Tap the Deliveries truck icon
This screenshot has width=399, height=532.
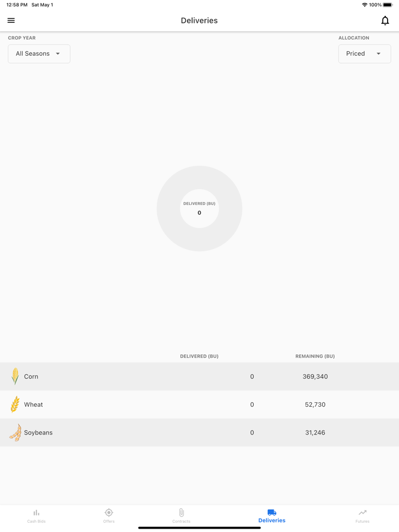(x=272, y=512)
